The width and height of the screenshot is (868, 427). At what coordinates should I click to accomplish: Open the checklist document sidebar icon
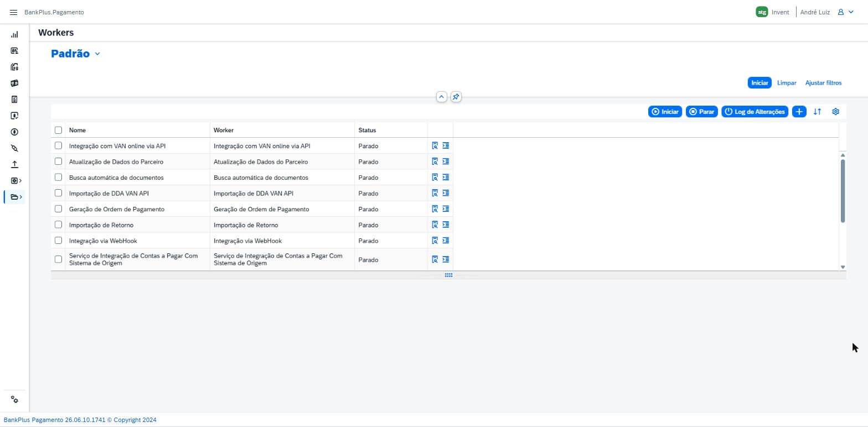(14, 100)
